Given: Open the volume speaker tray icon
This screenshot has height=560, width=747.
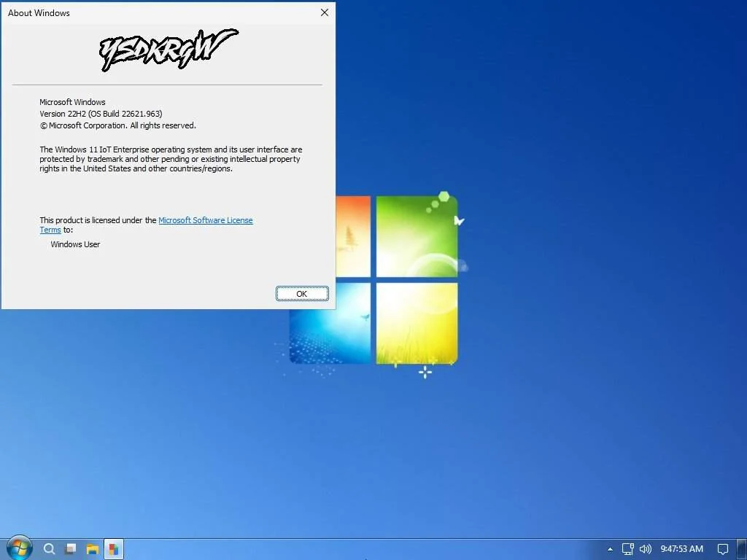Looking at the screenshot, I should click(645, 549).
